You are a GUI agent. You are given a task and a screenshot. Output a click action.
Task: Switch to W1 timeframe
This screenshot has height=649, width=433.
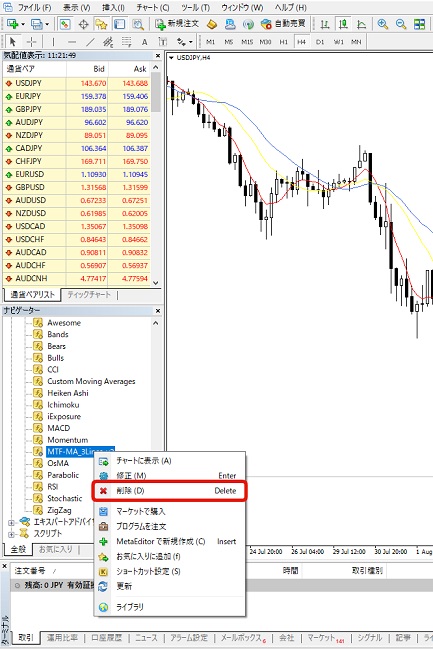339,42
